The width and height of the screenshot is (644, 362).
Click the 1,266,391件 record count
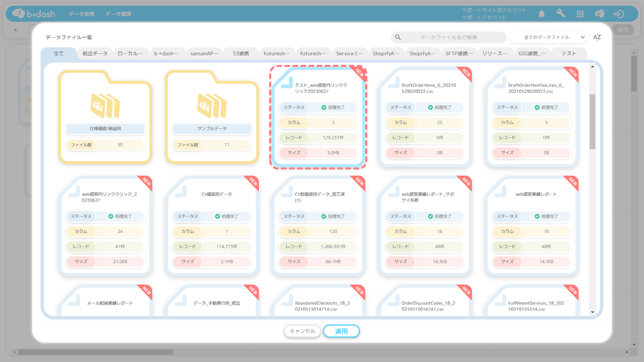(x=333, y=246)
